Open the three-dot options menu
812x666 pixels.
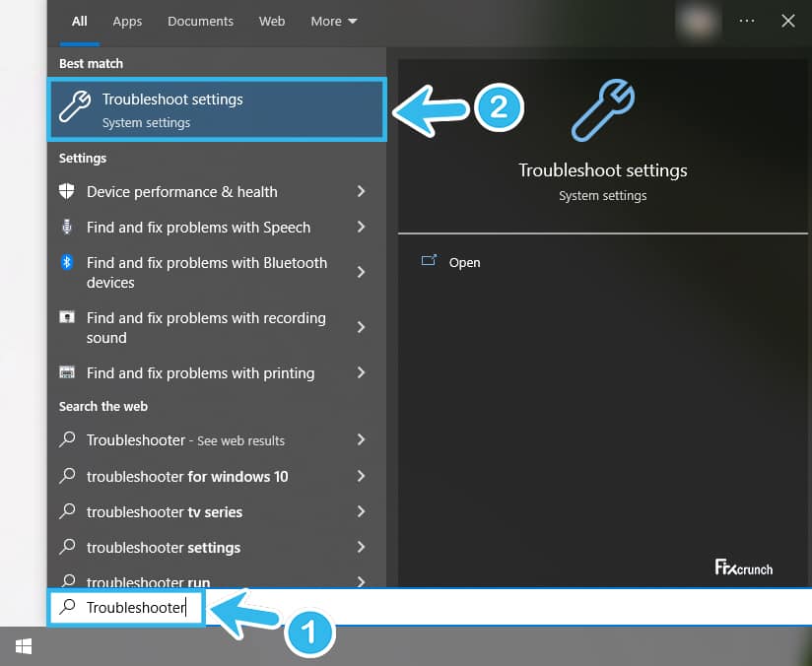(747, 21)
